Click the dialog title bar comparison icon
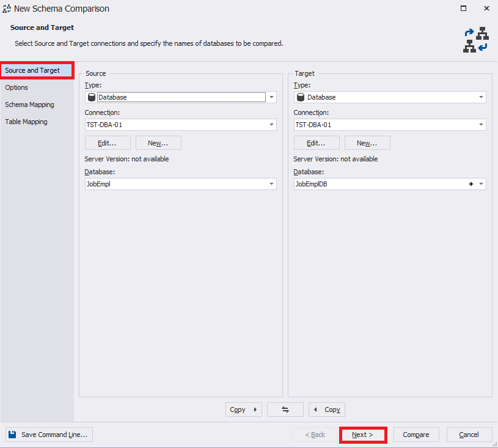The image size is (498, 448). (7, 8)
